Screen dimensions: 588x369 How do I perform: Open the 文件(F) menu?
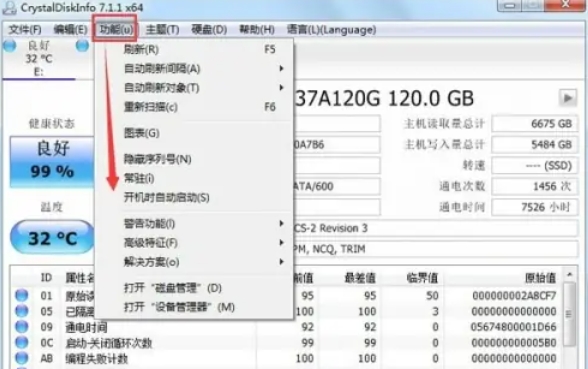[25, 30]
